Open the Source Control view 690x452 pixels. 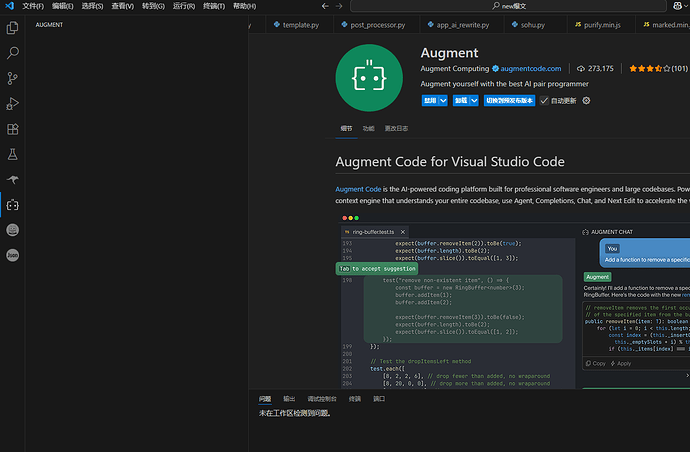(x=12, y=78)
